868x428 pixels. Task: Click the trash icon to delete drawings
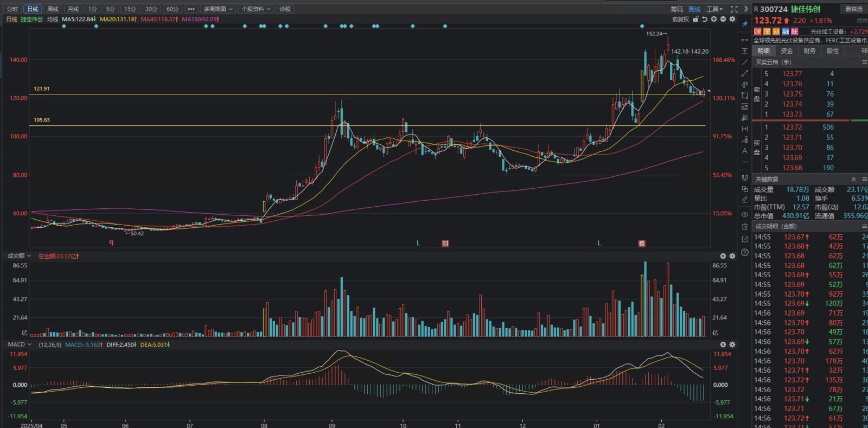(x=744, y=227)
